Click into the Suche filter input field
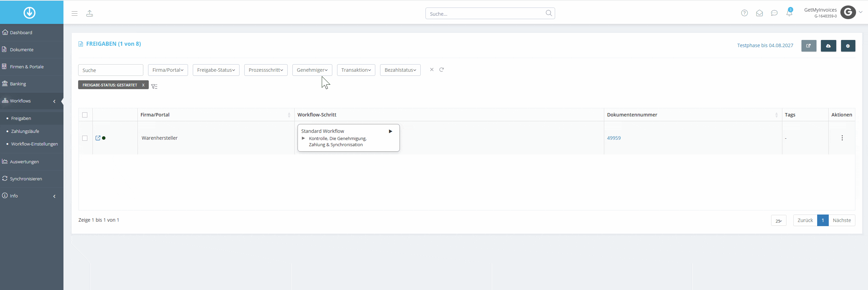 (x=111, y=70)
